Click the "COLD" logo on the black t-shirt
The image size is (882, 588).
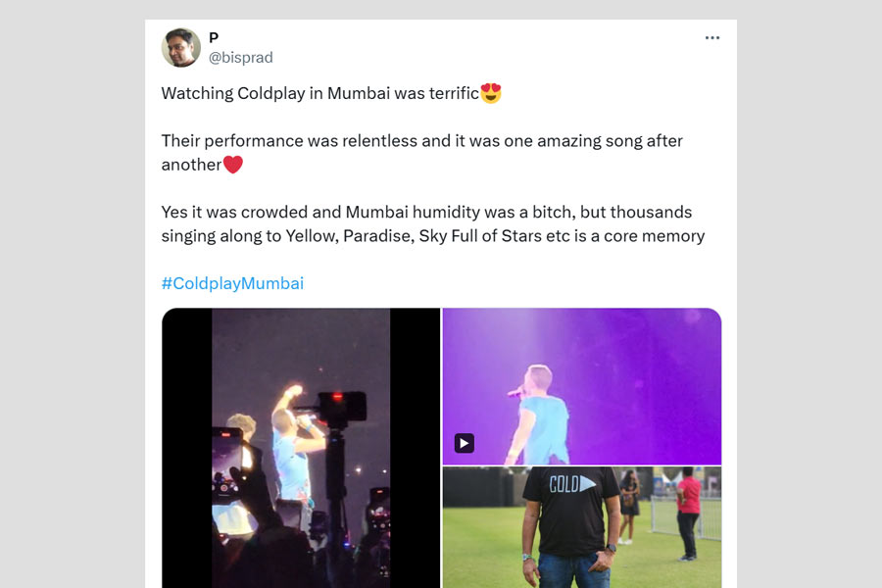(x=571, y=485)
